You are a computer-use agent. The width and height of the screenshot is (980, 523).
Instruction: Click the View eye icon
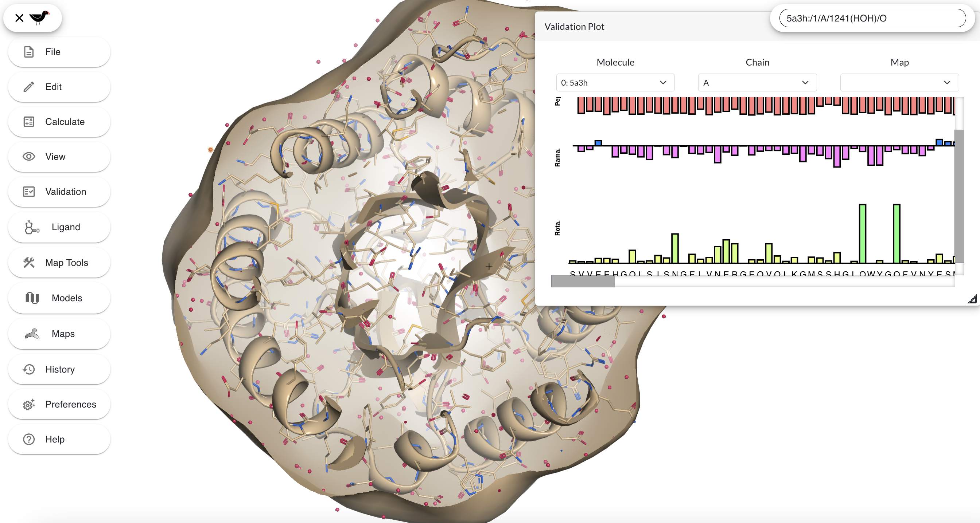coord(29,157)
